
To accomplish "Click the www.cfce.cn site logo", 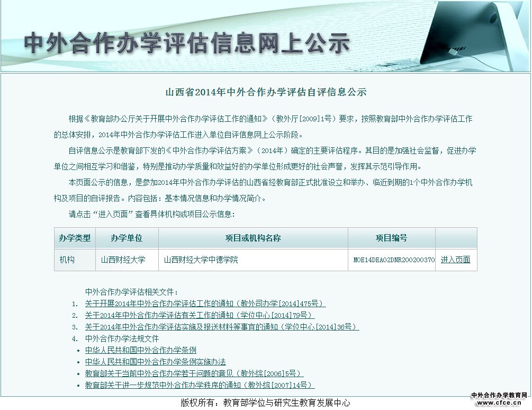I will click(499, 399).
